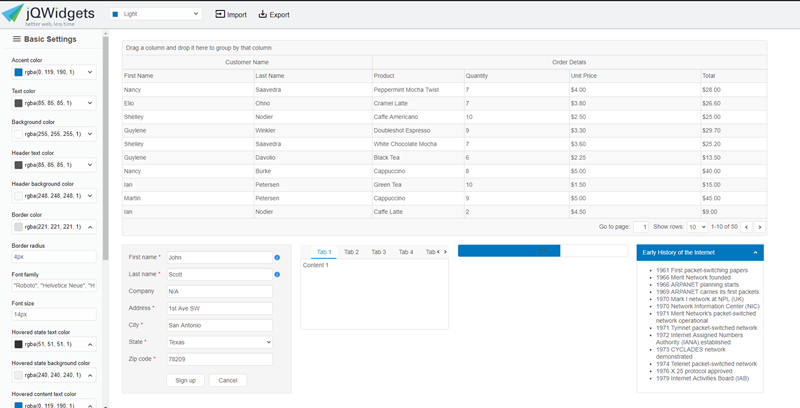The height and width of the screenshot is (408, 800).
Task: Click the Export download icon
Action: pyautogui.click(x=263, y=15)
